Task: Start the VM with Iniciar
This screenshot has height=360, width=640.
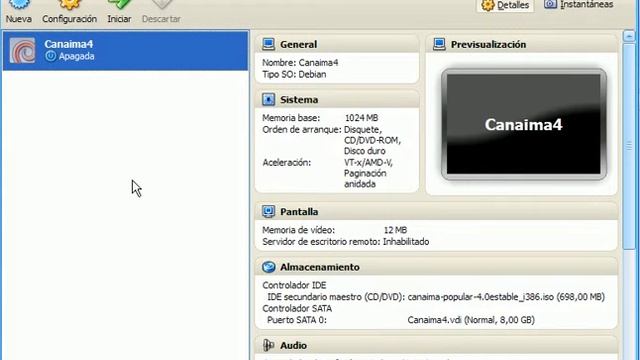Action: point(119,12)
